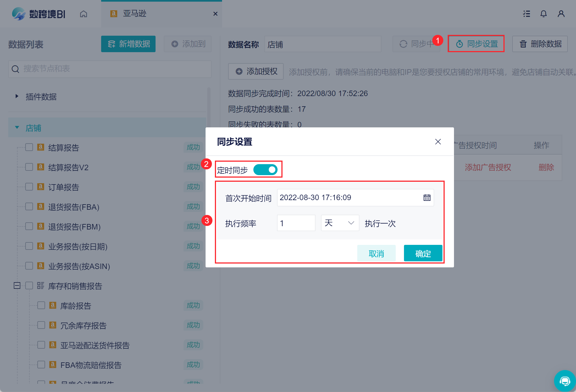Open the 天 frequency unit dropdown

click(340, 223)
